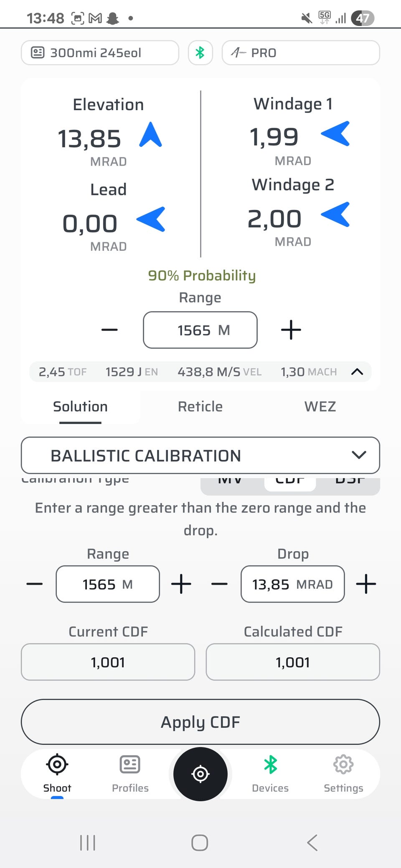Switch to the Reticle tab
Screen dimensions: 401x868
200,406
